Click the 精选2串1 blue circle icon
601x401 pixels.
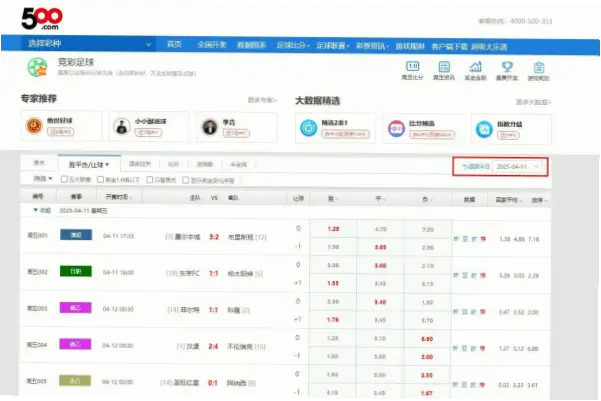(x=309, y=128)
